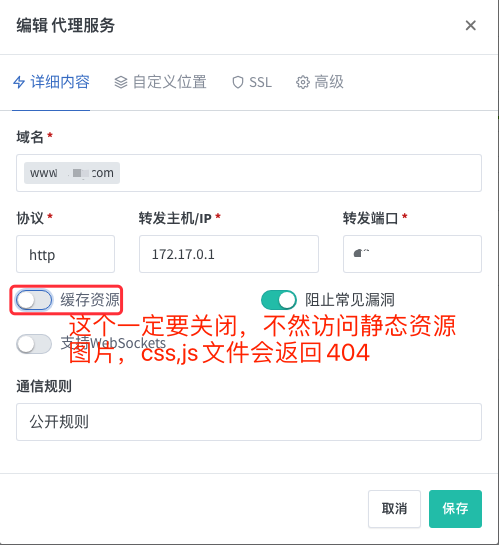Open the 通信规则 公开规则 dropdown
Viewport: 499px width, 545px height.
click(x=249, y=422)
